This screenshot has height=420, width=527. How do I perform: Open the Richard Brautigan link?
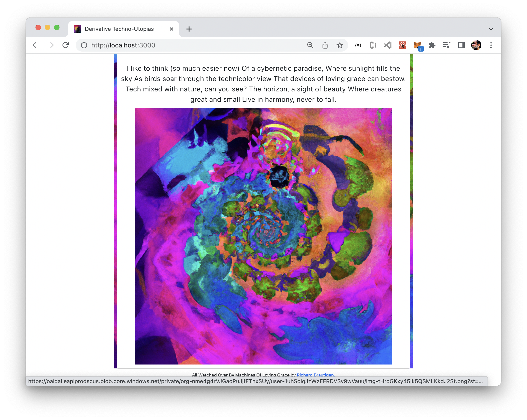click(315, 375)
